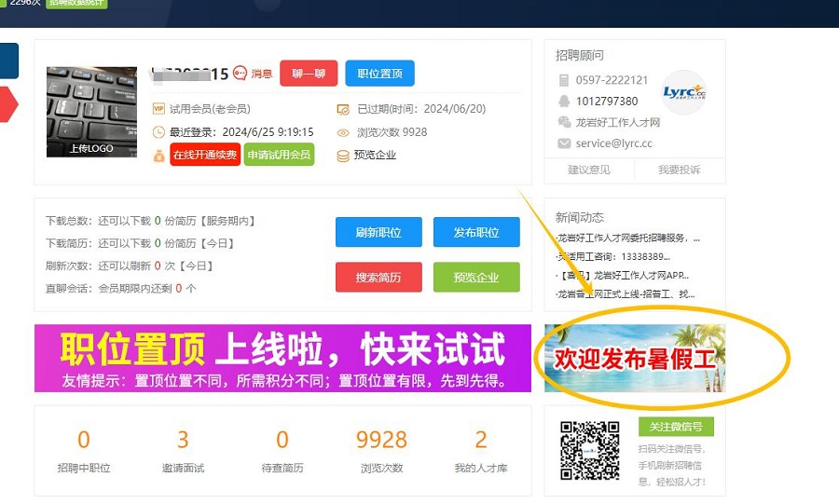839x504 pixels.
Task: Open the 我要投诉 tab
Action: click(x=679, y=170)
